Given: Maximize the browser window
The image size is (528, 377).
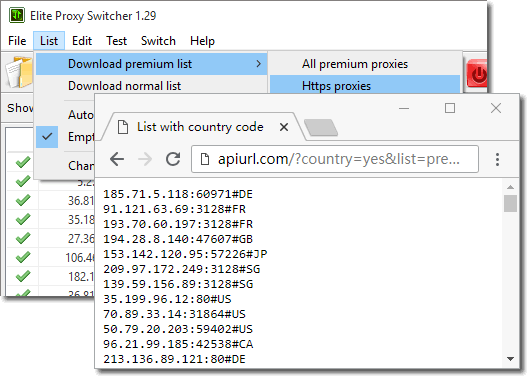Looking at the screenshot, I should point(450,108).
